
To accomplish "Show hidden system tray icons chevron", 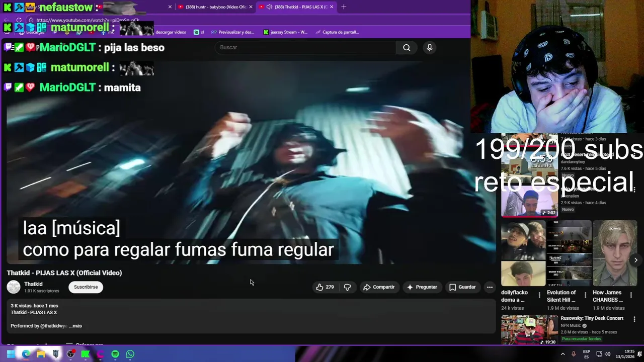I will pyautogui.click(x=562, y=354).
